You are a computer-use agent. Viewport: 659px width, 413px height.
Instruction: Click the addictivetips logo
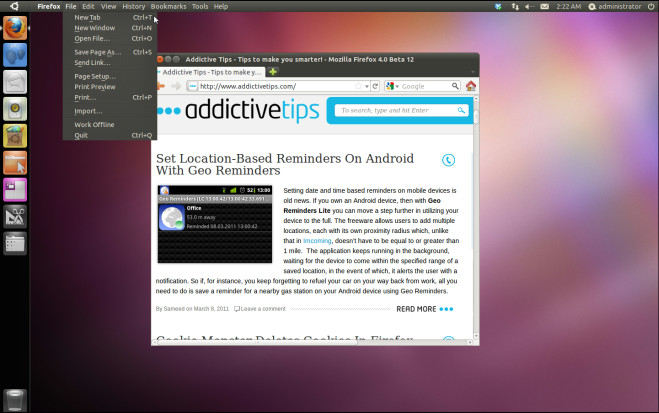[x=239, y=110]
